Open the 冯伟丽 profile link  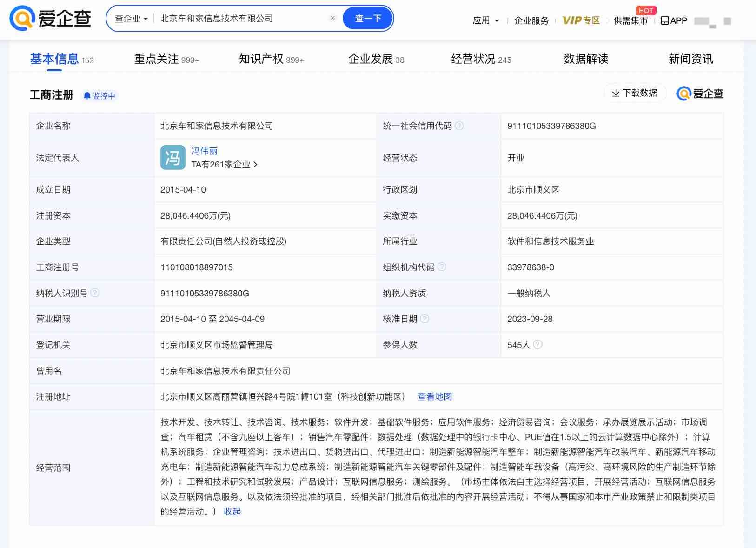pyautogui.click(x=205, y=151)
